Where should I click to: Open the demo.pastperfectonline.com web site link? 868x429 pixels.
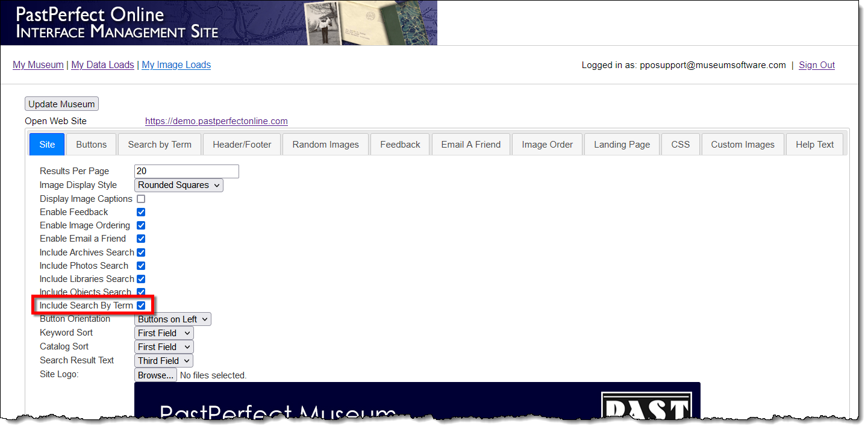(216, 121)
